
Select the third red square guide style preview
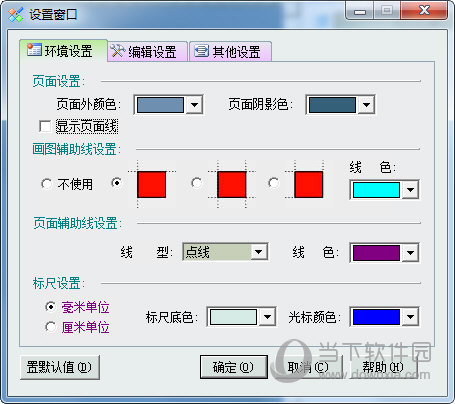309,184
